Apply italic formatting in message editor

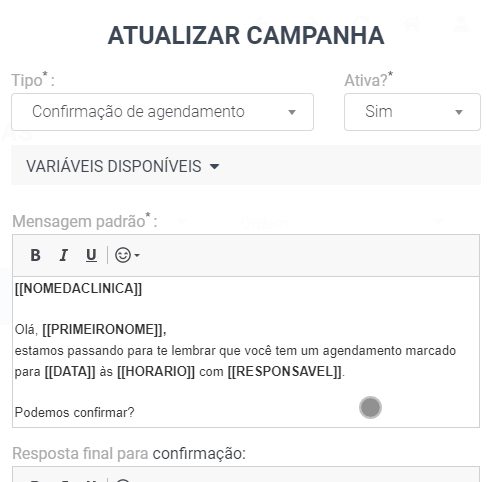[63, 255]
